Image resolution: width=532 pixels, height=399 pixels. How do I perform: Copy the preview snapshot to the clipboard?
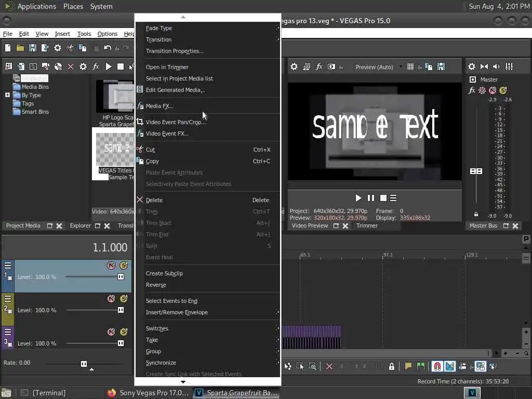pyautogui.click(x=429, y=67)
